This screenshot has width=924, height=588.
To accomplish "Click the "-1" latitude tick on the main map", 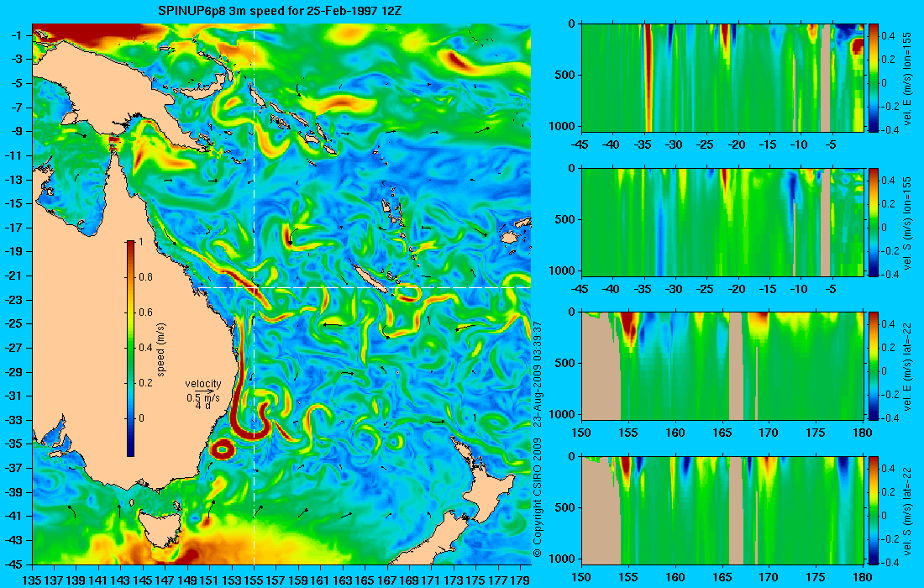I will [17, 35].
